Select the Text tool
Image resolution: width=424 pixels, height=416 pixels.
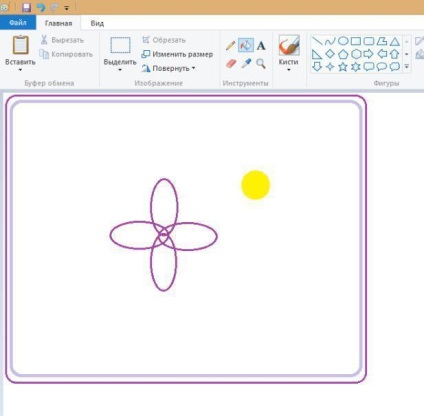(x=261, y=46)
